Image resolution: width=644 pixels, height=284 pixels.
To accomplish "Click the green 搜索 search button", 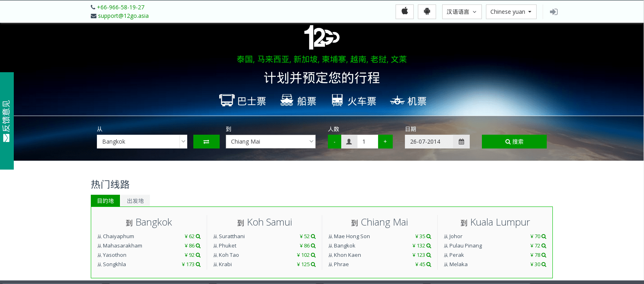I will point(514,142).
